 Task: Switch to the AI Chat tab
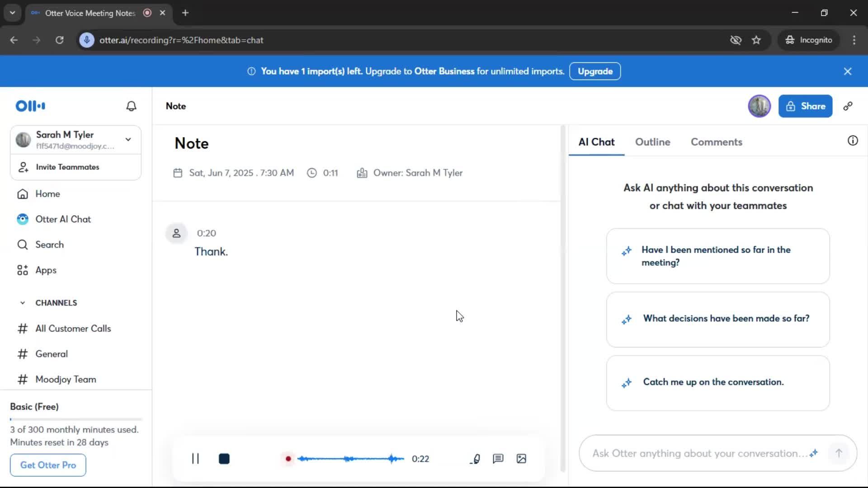click(x=596, y=142)
